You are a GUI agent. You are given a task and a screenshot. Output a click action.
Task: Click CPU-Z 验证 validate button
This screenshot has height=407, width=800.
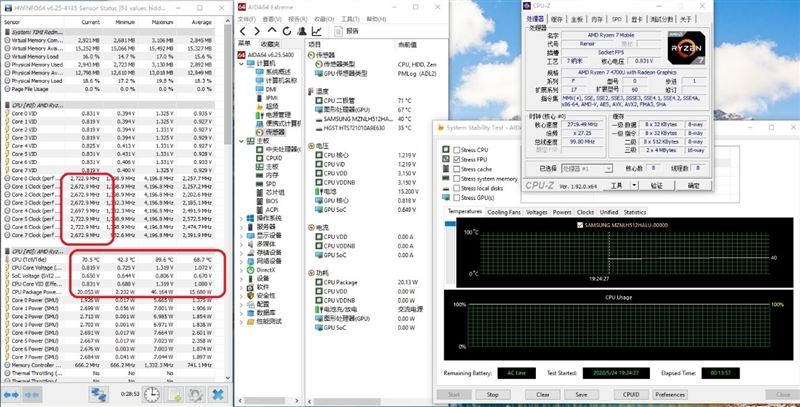coord(656,186)
